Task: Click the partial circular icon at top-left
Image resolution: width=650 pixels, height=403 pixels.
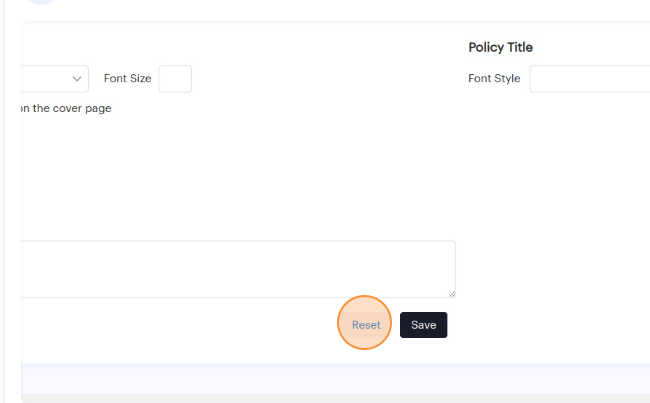Action: pyautogui.click(x=40, y=2)
